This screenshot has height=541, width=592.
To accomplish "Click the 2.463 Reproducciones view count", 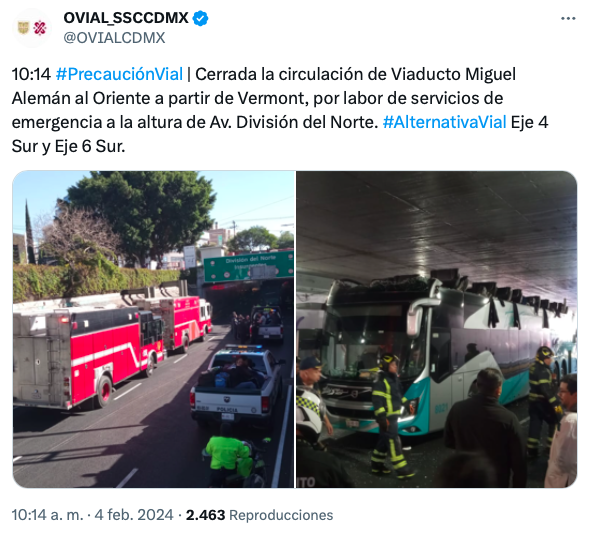I will (x=259, y=515).
